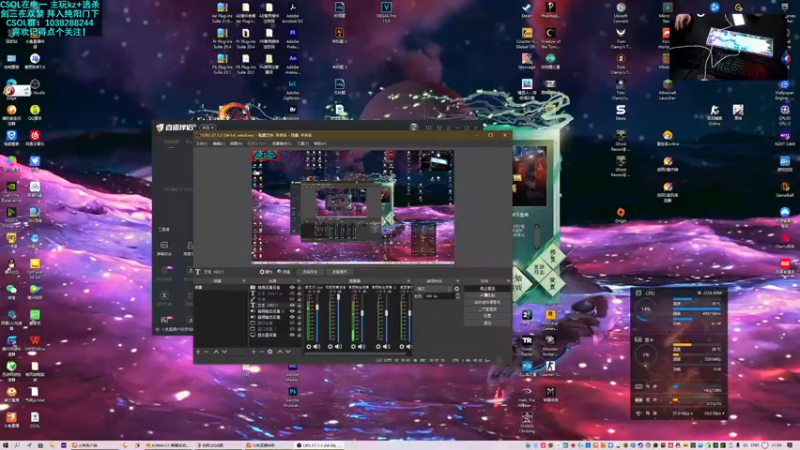Viewport: 800px width, 450px height.
Task: Open VEGAS Pro desktop shortcut
Action: 386,12
